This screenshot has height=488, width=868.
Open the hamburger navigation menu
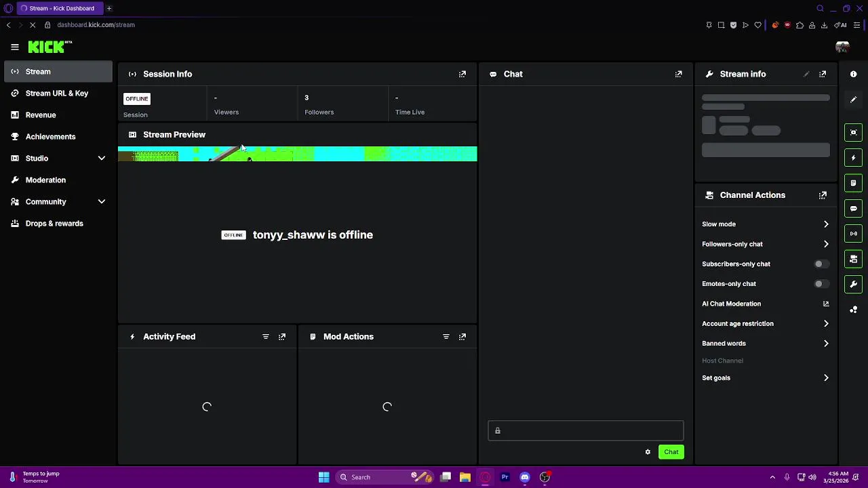point(15,47)
